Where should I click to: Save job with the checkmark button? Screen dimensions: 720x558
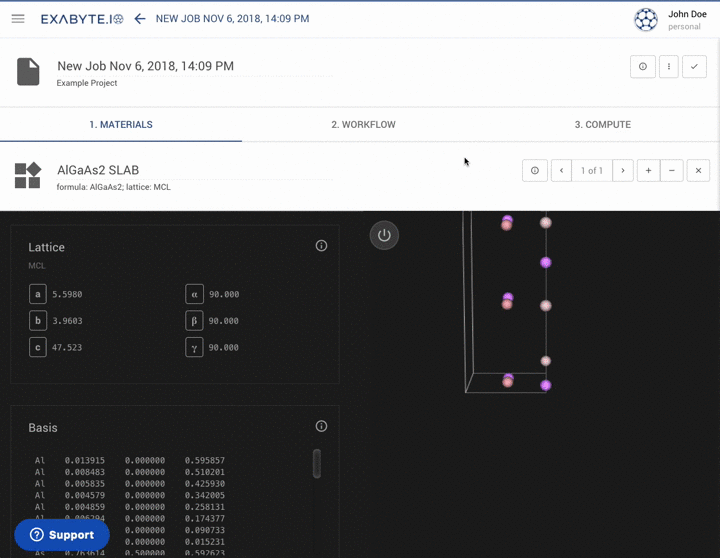point(694,67)
